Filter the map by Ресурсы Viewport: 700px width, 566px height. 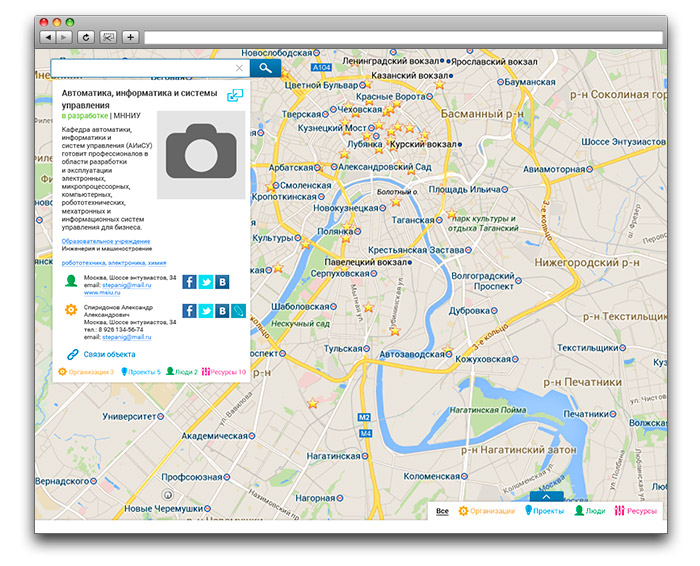click(x=636, y=511)
